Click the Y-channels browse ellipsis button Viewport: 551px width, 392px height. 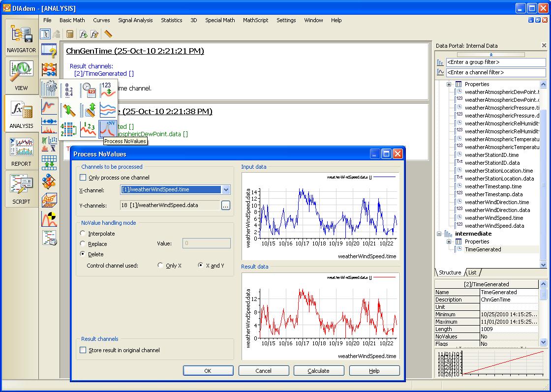click(226, 206)
